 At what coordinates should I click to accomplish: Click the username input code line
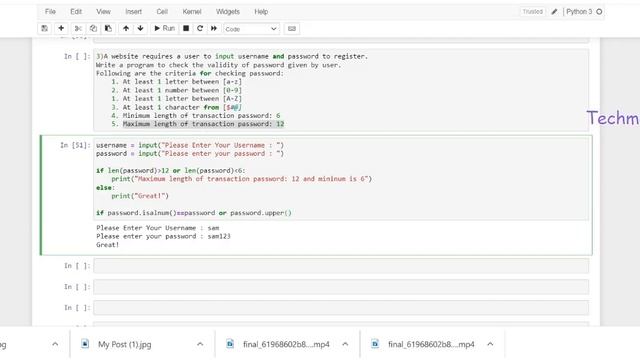tap(190, 145)
